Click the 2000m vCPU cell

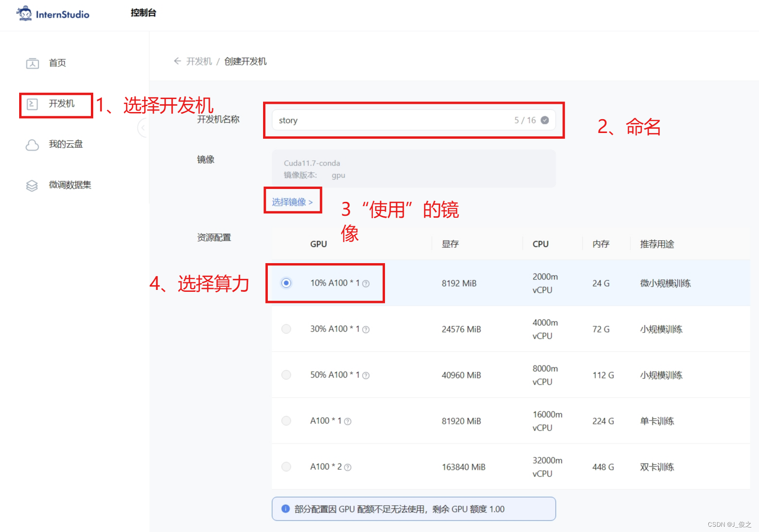coord(545,283)
